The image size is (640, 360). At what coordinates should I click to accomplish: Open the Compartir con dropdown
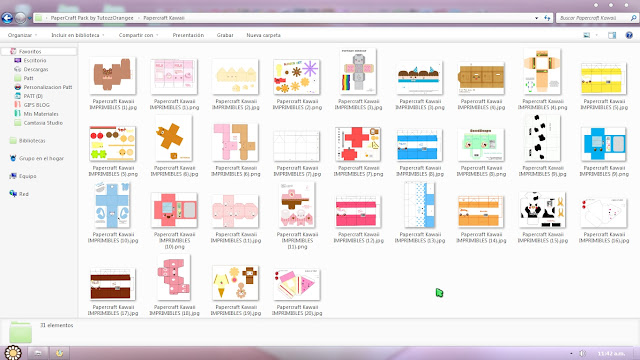pos(138,36)
